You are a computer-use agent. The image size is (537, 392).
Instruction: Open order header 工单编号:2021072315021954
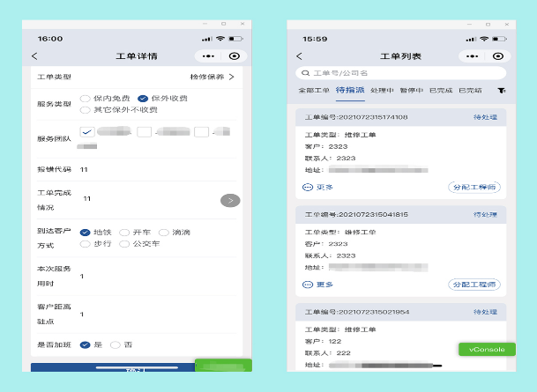coord(400,312)
